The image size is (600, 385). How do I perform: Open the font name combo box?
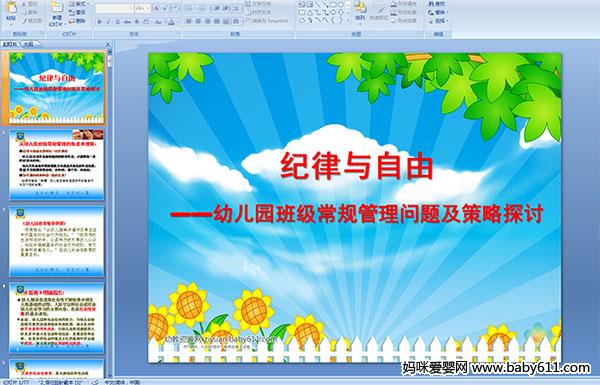click(114, 8)
